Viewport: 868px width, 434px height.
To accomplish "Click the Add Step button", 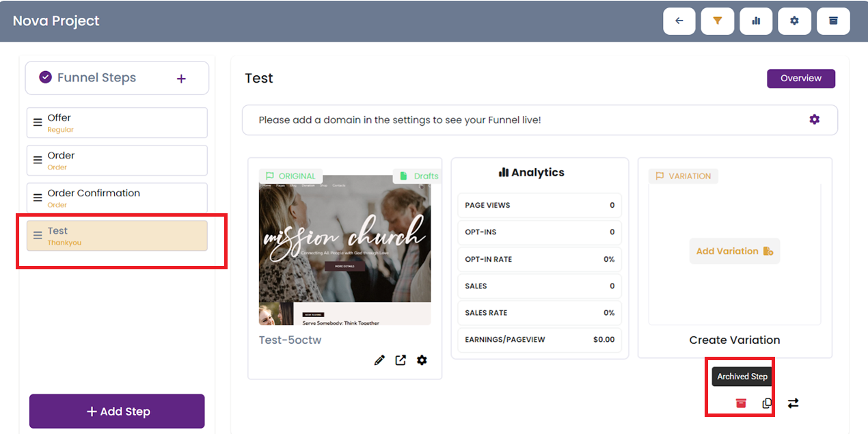I will 117,411.
